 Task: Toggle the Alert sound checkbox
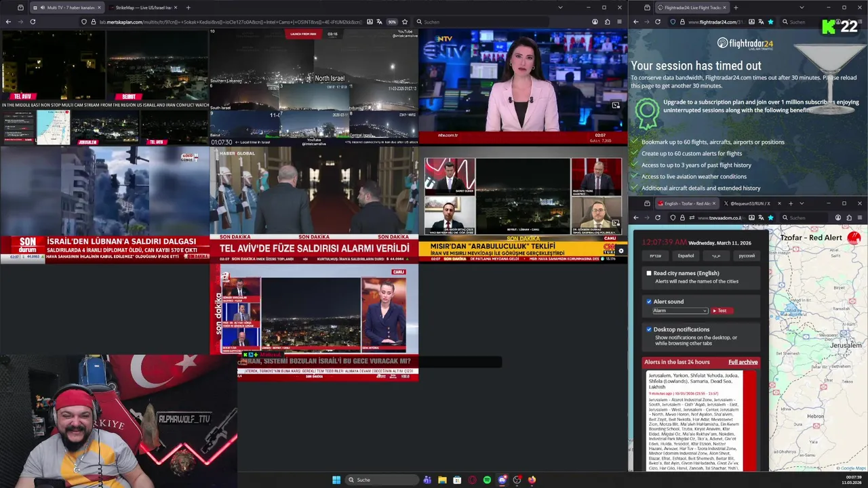tap(649, 302)
